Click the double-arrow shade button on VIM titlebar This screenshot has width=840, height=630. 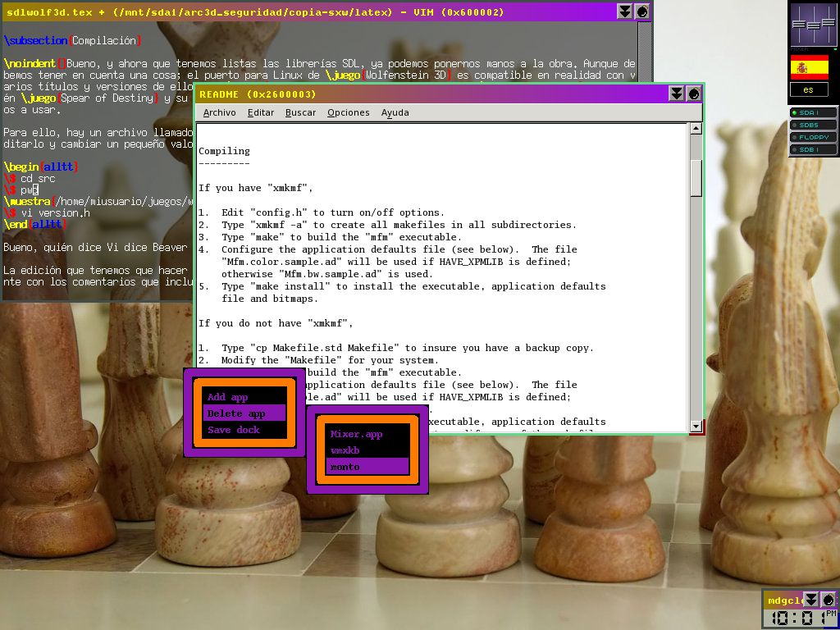[624, 11]
